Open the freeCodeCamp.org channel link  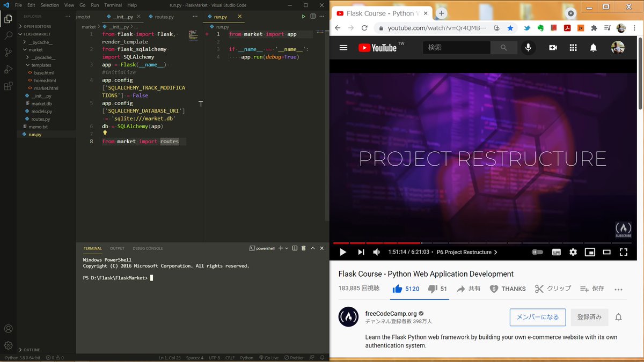391,313
